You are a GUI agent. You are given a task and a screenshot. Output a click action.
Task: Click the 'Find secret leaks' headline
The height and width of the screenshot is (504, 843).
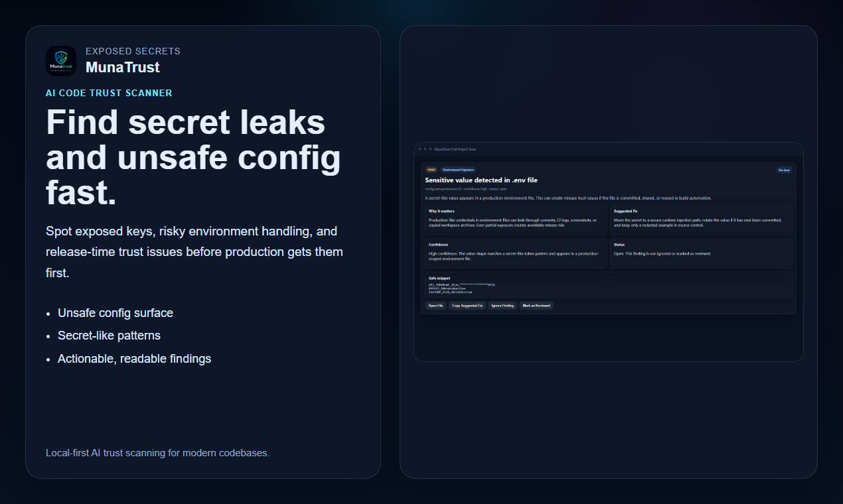tap(186, 123)
